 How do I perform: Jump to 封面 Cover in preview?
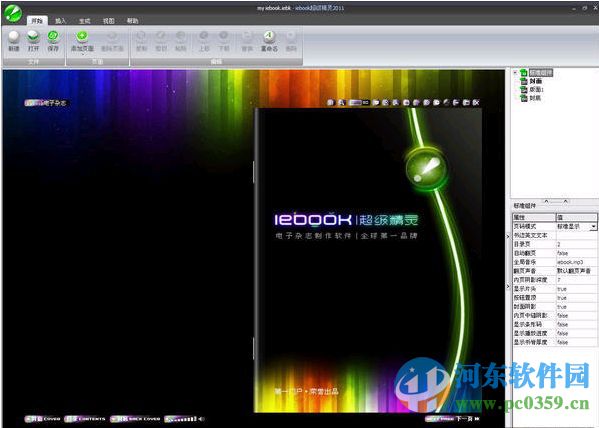point(43,419)
